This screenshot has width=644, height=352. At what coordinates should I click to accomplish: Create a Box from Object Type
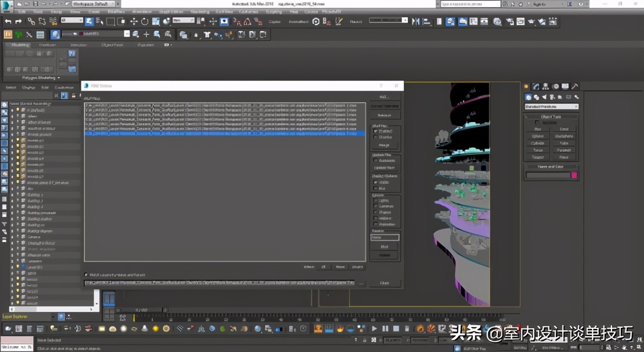tap(537, 129)
